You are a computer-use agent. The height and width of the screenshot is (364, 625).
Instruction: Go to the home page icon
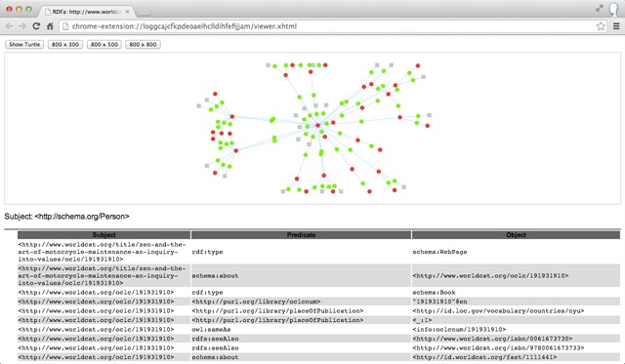(x=50, y=26)
